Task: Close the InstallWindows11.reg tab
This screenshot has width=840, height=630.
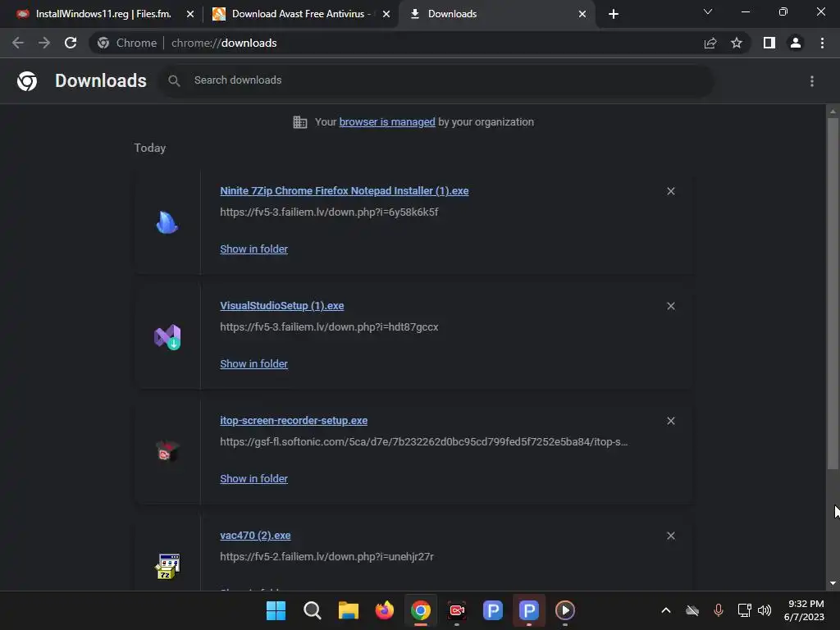Action: click(190, 14)
